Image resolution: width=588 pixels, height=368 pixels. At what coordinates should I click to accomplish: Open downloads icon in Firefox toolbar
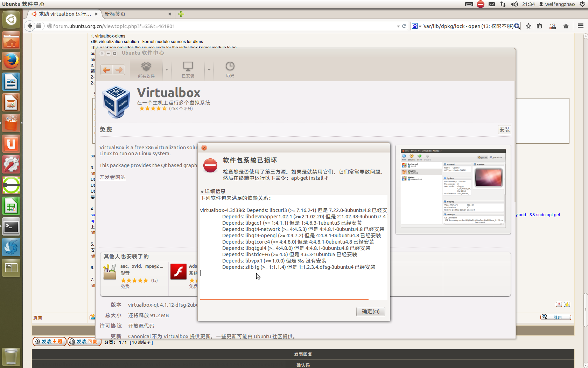[x=553, y=26]
